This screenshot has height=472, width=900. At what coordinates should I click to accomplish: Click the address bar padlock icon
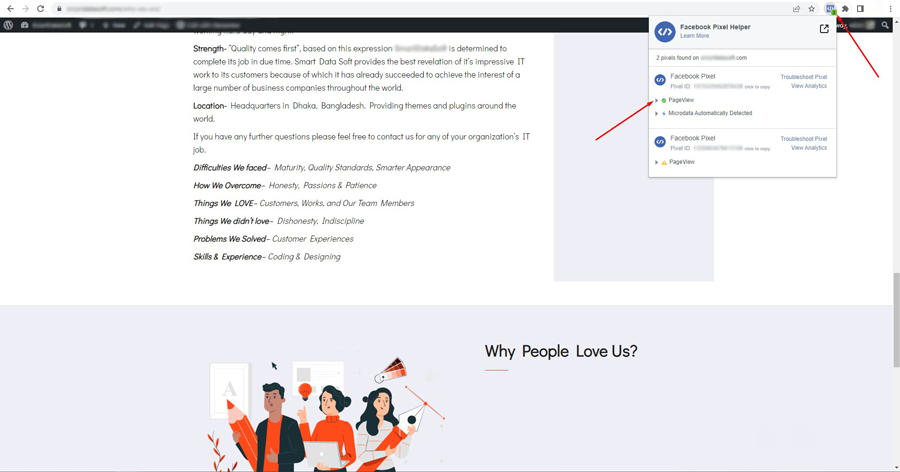tap(59, 9)
